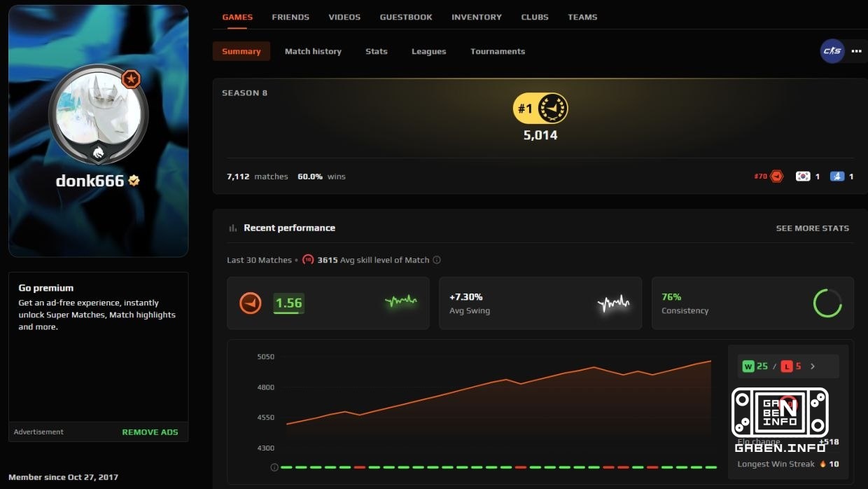The width and height of the screenshot is (868, 489).
Task: Click the 5,014 Elo value
Action: point(540,135)
